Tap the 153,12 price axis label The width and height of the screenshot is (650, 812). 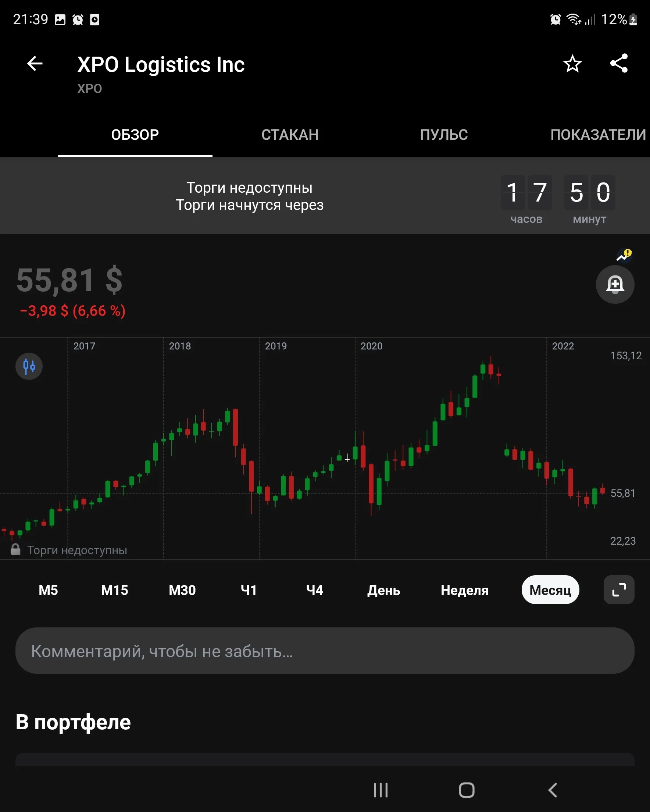626,356
